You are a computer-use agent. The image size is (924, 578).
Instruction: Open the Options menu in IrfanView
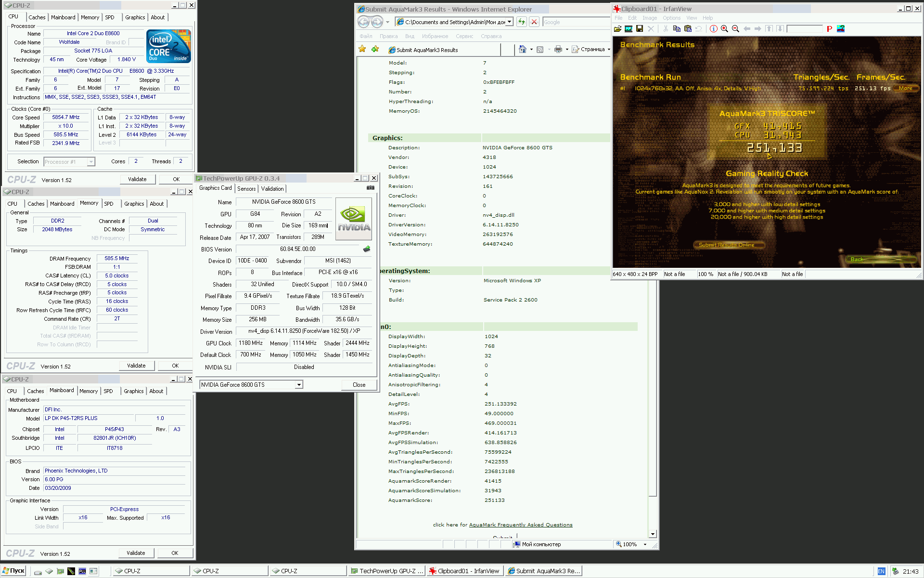tap(672, 18)
